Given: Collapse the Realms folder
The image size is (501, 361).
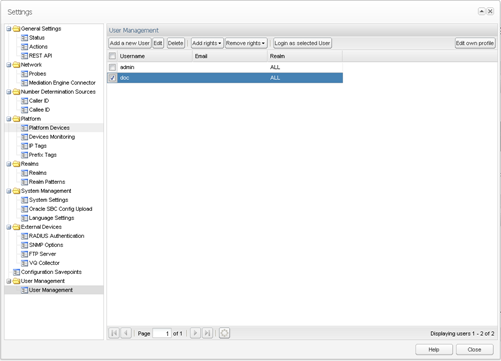Looking at the screenshot, I should click(x=9, y=164).
